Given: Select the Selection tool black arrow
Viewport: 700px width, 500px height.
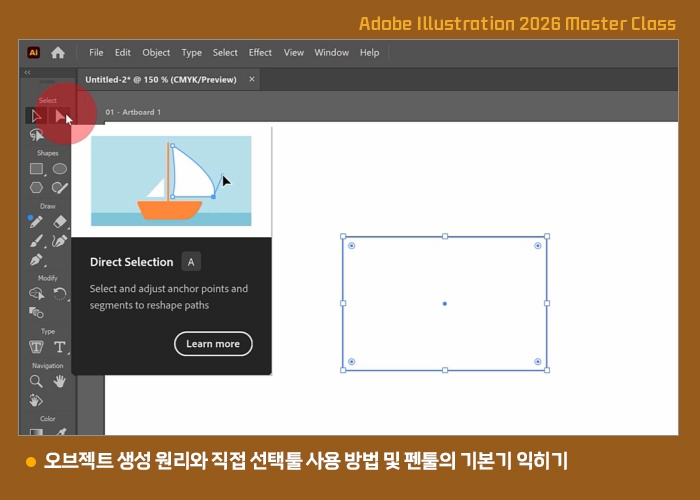Looking at the screenshot, I should click(37, 116).
